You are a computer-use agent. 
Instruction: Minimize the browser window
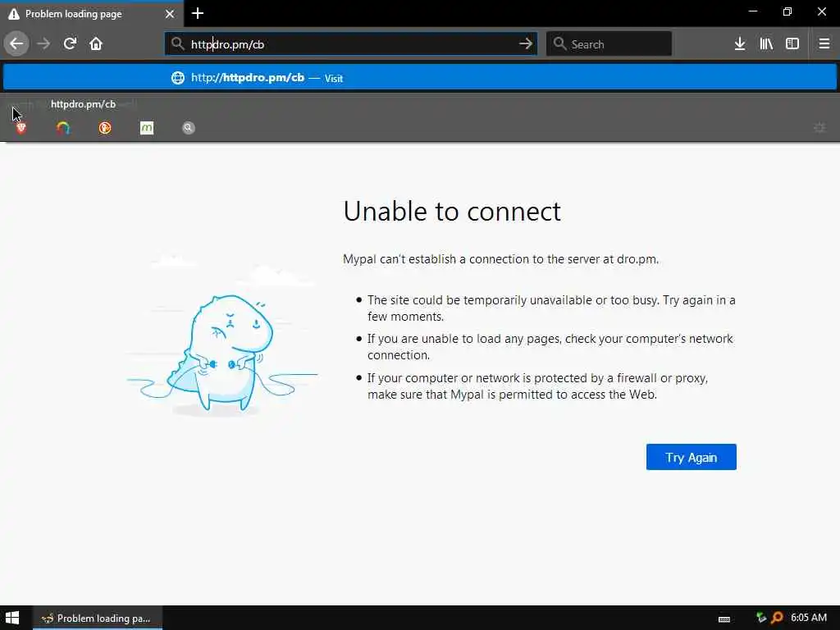[x=753, y=11]
